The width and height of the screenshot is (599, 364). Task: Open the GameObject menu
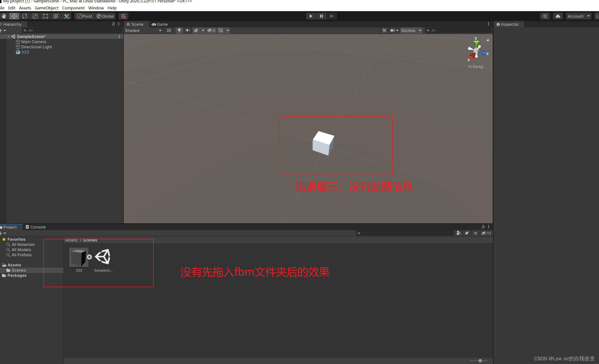47,8
